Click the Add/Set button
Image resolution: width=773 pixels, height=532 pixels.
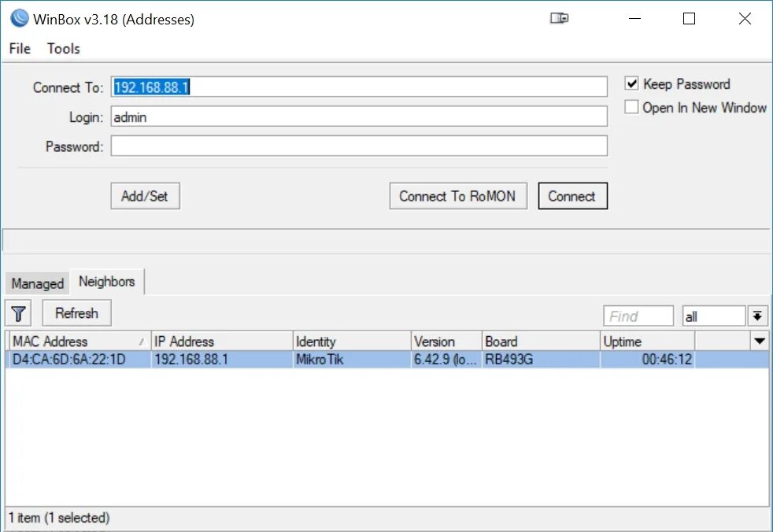[x=145, y=196]
